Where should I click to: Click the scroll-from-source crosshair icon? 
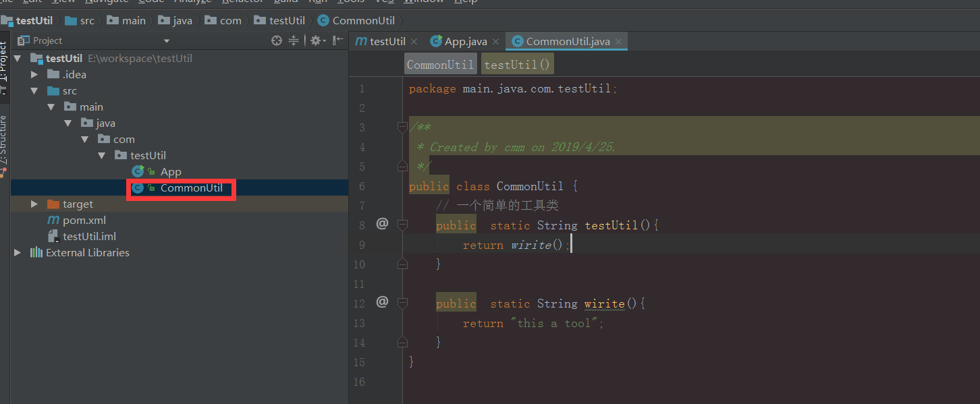tap(276, 40)
